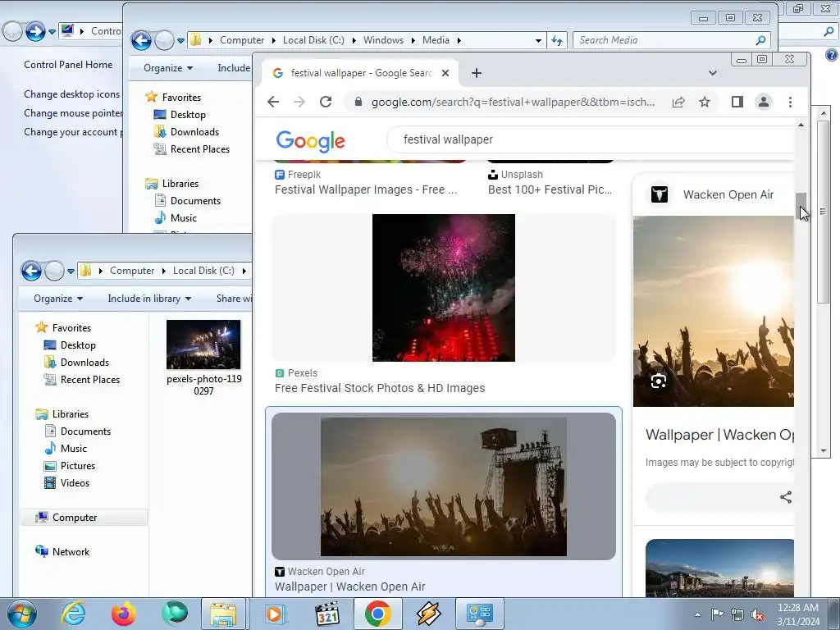Refresh the Media folder window
Image resolution: width=840 pixels, height=630 pixels.
point(557,40)
